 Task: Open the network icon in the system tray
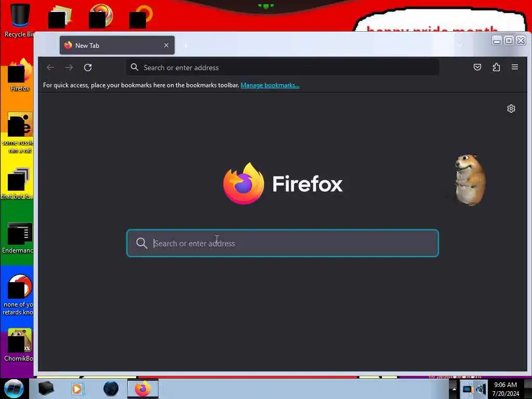coord(468,389)
